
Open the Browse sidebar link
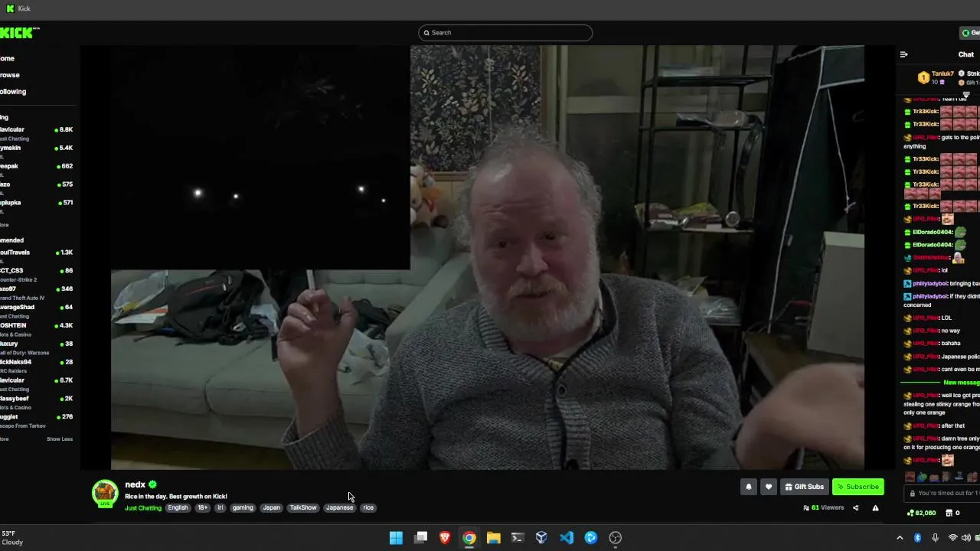[x=9, y=75]
